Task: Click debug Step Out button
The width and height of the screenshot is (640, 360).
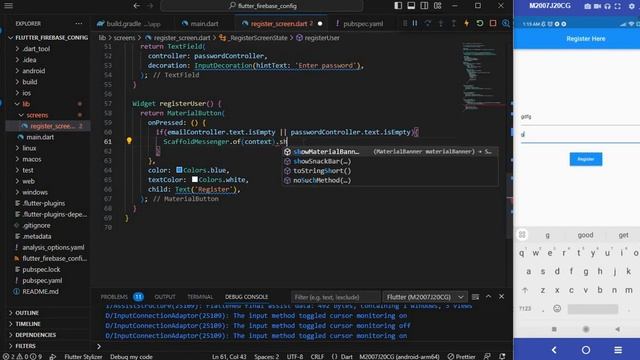Action: tap(453, 23)
